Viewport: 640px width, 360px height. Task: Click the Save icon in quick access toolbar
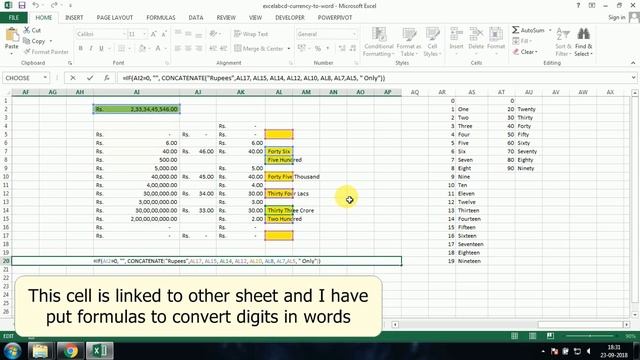point(22,5)
